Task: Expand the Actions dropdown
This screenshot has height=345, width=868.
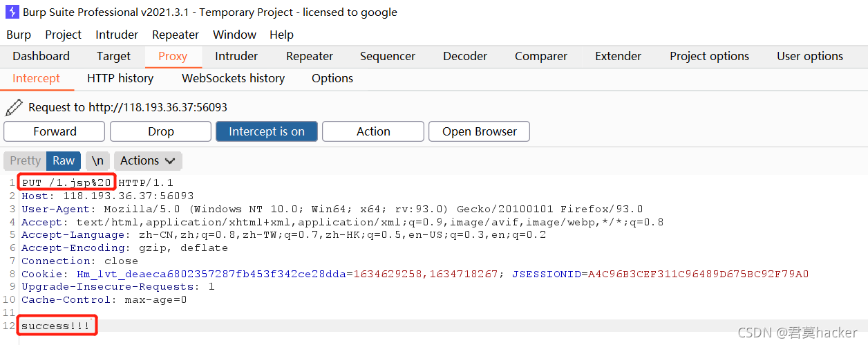Action: point(148,160)
